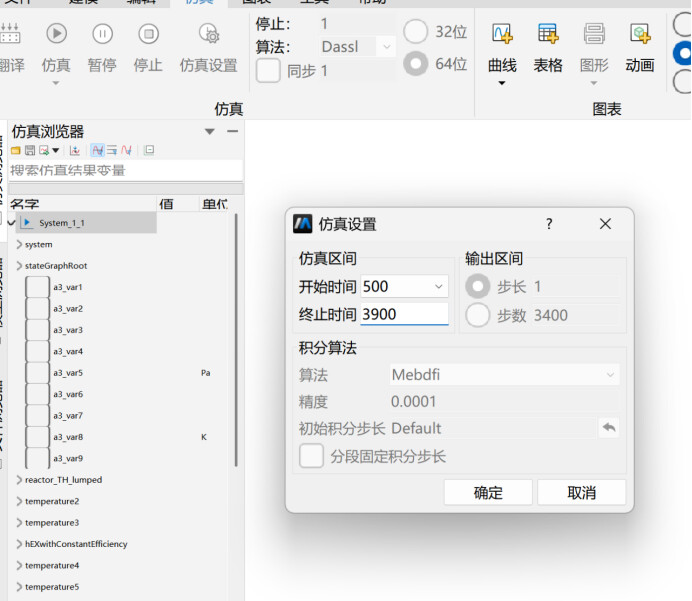The width and height of the screenshot is (692, 601).
Task: Select the 32位 radio option
Action: coord(415,31)
